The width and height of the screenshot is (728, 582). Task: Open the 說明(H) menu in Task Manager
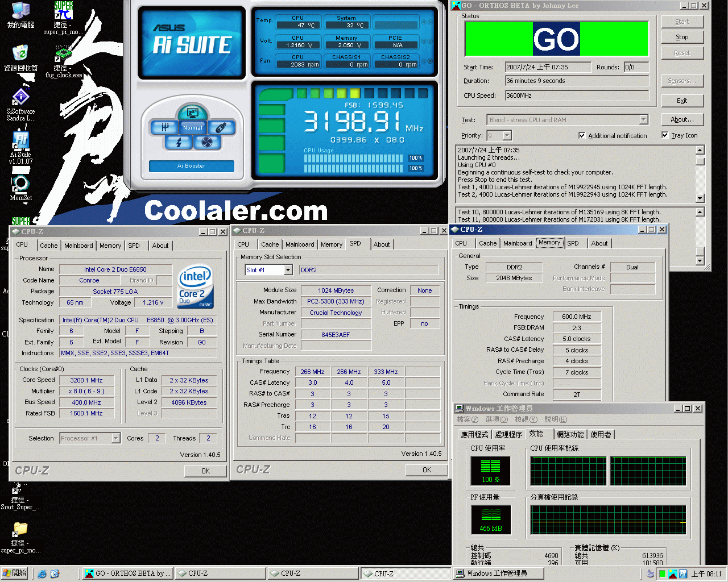tap(556, 419)
